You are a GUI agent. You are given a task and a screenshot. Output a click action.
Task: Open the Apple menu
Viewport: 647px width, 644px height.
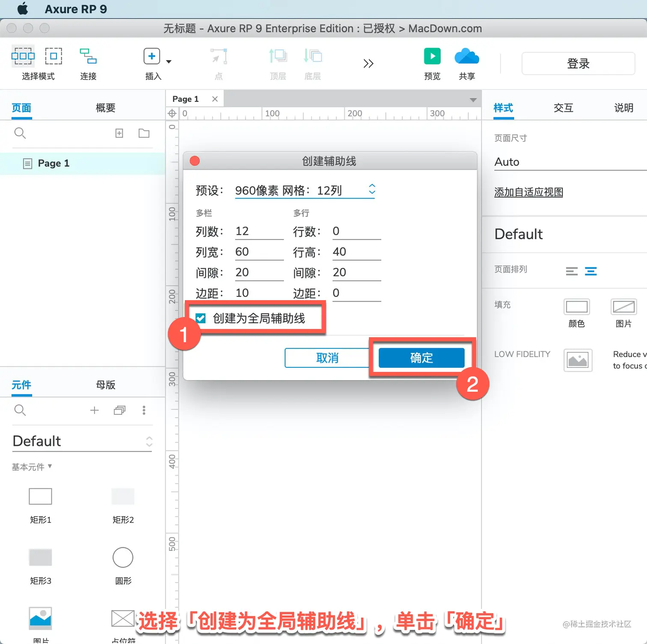click(x=22, y=9)
